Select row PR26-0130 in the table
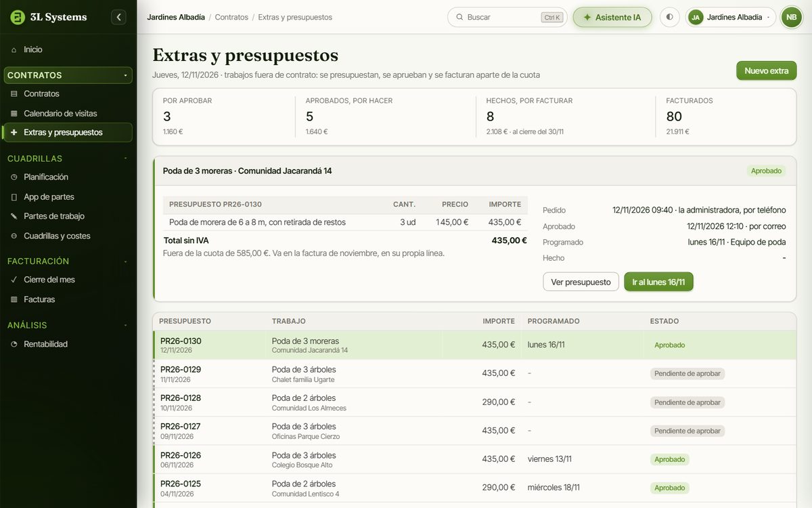 click(474, 345)
